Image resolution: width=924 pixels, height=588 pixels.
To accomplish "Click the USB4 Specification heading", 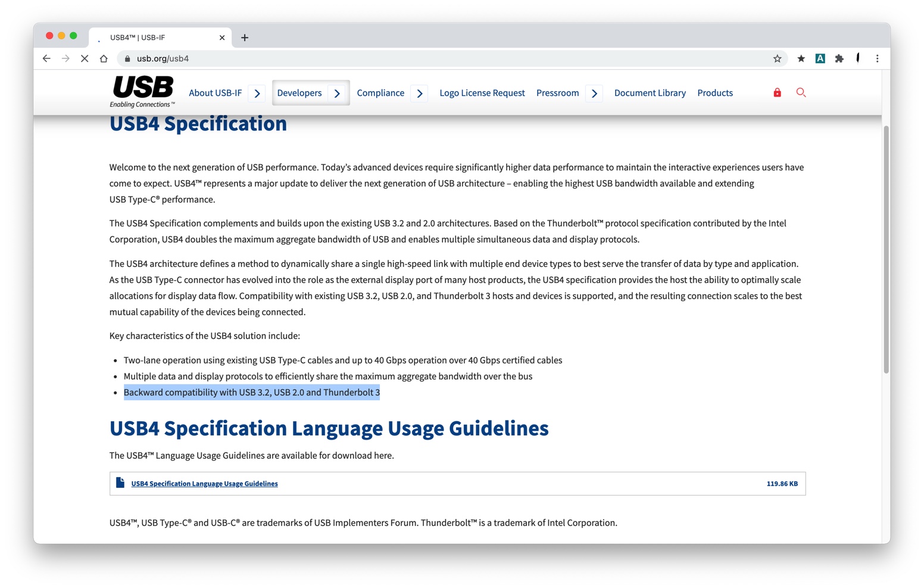I will point(198,123).
